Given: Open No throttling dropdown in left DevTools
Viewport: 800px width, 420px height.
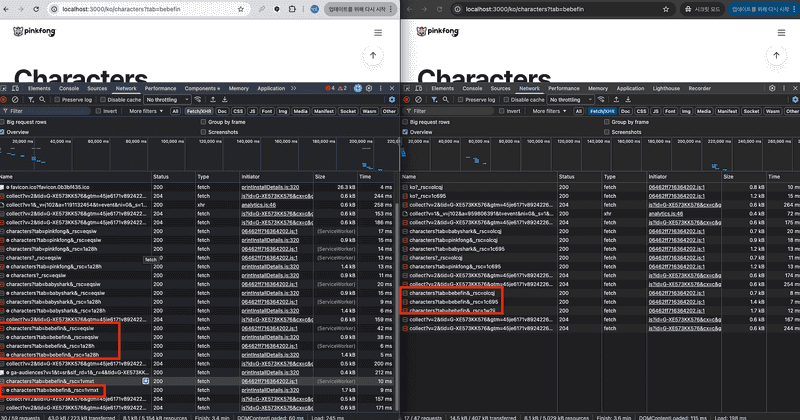Looking at the screenshot, I should coord(165,100).
